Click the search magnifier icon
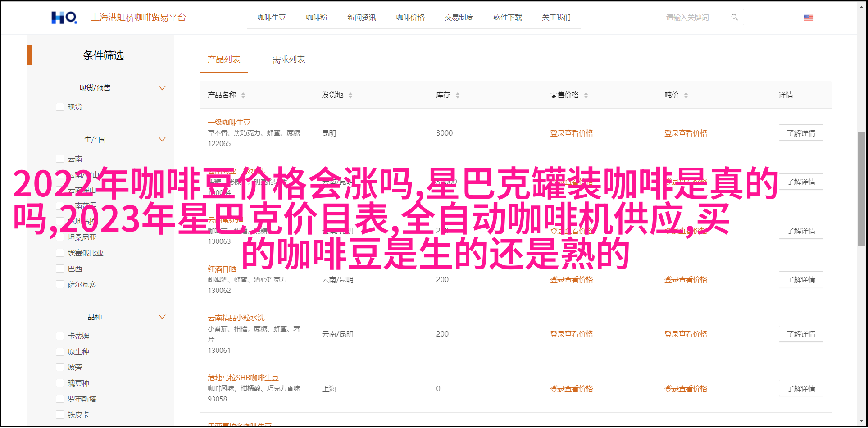Image resolution: width=868 pixels, height=428 pixels. [x=734, y=17]
